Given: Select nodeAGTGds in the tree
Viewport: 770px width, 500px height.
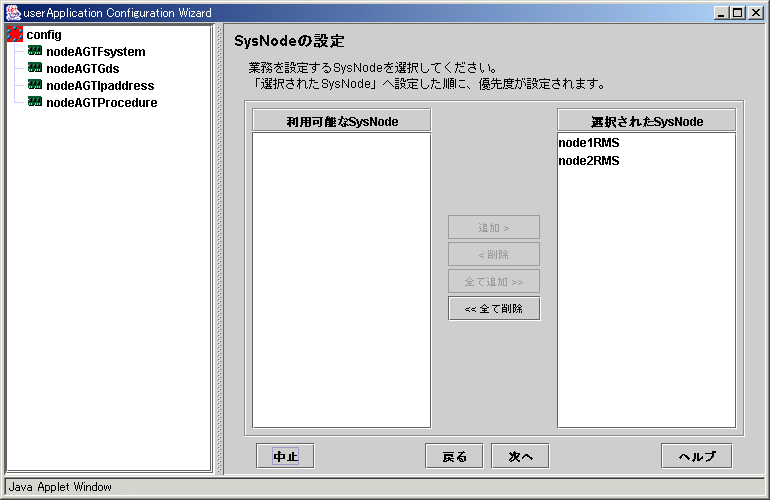Looking at the screenshot, I should click(82, 68).
